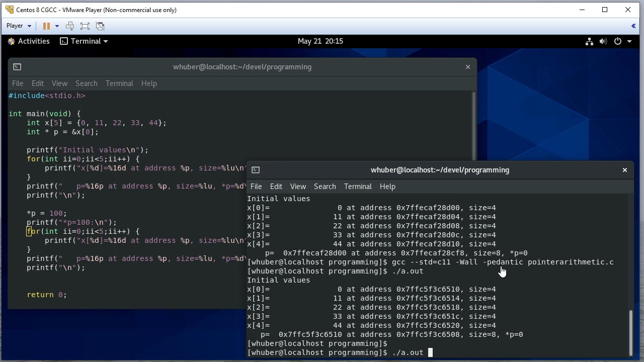Click the final ./a.out command prompt line

(340, 352)
